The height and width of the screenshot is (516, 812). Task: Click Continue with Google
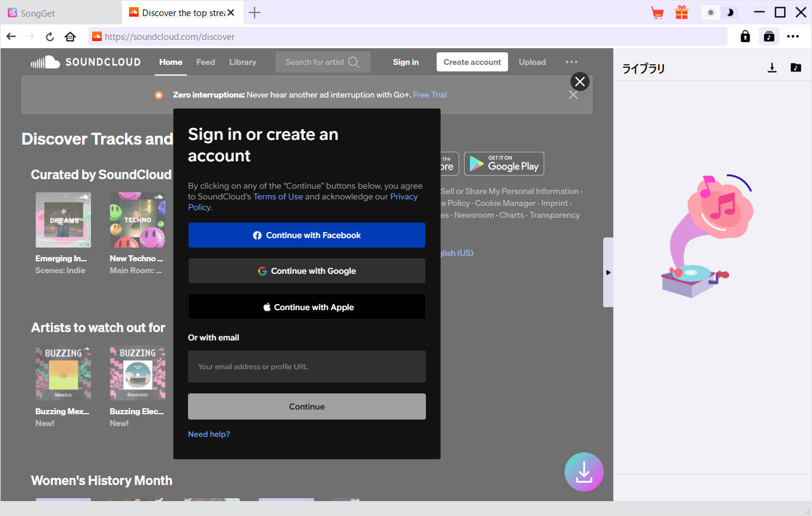[307, 271]
